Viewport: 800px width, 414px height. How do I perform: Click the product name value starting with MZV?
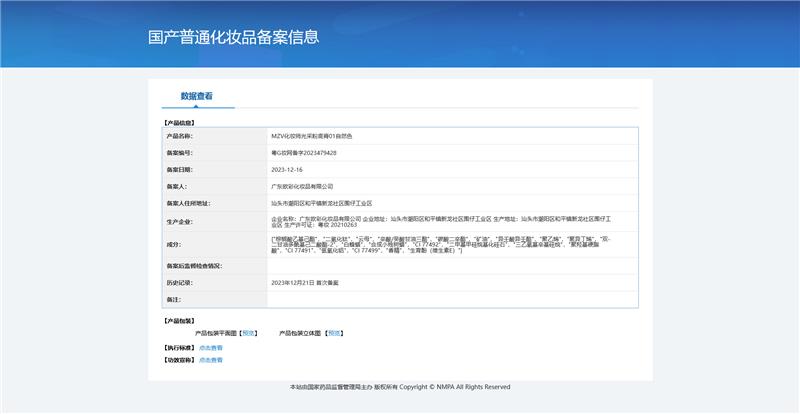click(x=312, y=136)
